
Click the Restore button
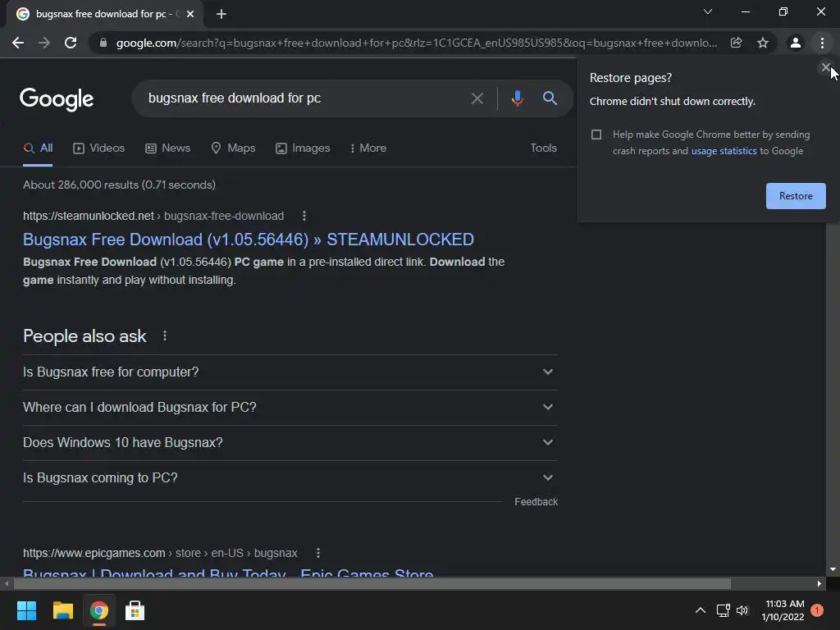point(796,196)
